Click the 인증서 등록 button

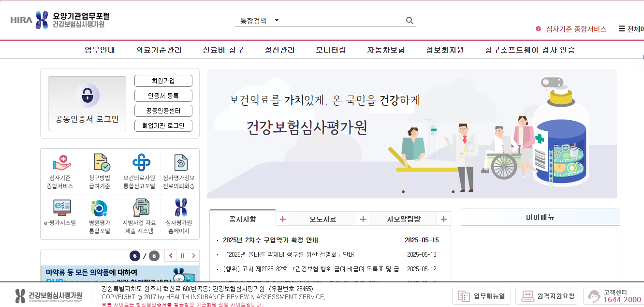click(163, 96)
